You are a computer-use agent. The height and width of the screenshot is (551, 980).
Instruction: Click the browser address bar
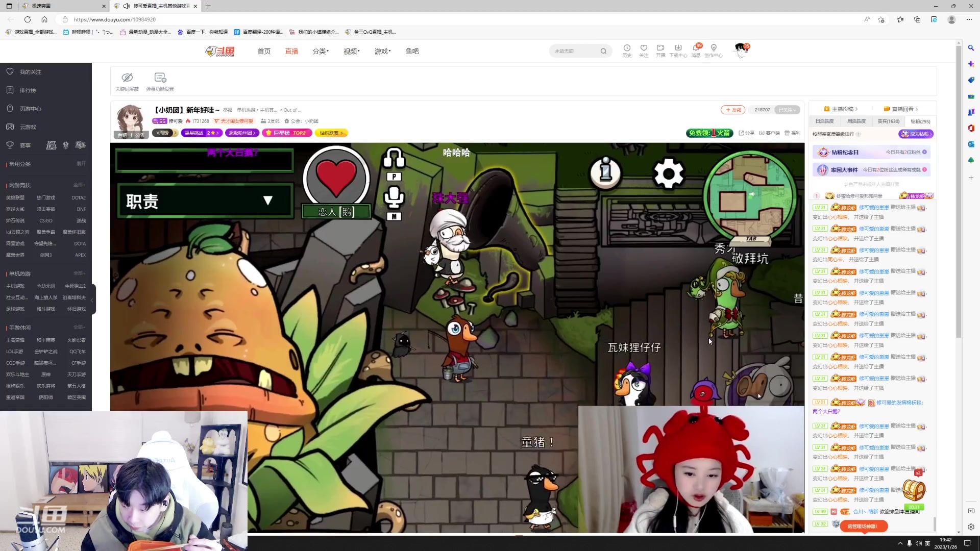tap(459, 19)
